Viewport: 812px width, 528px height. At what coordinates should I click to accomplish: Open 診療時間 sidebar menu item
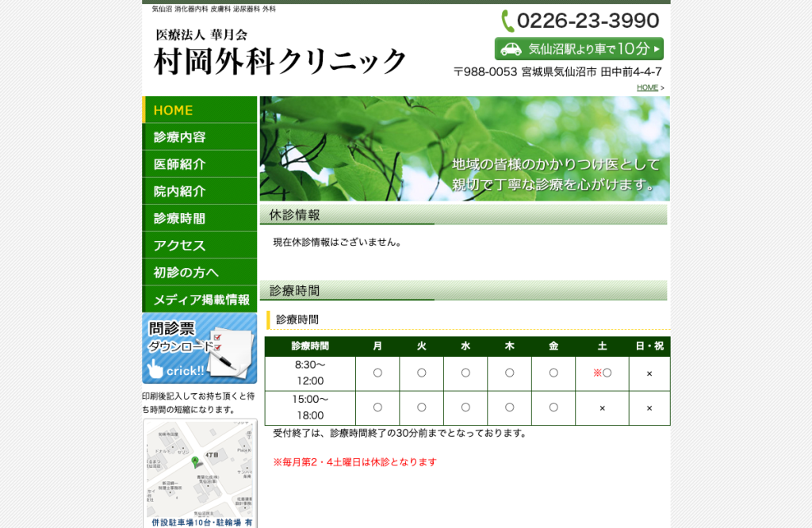[x=199, y=218]
